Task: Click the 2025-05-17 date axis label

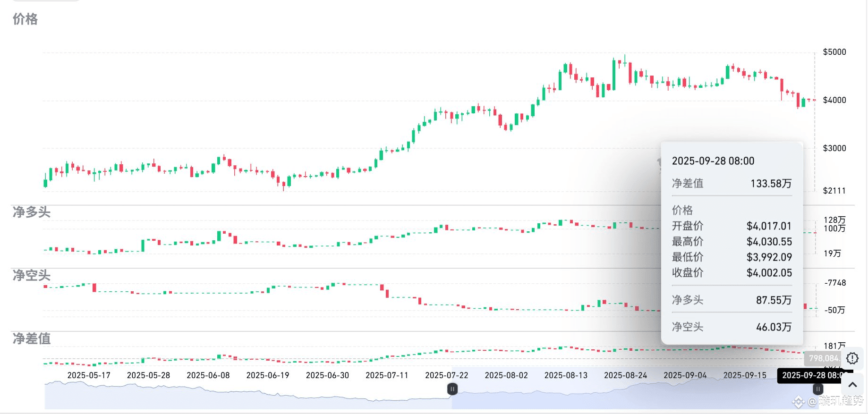Action: (x=89, y=375)
